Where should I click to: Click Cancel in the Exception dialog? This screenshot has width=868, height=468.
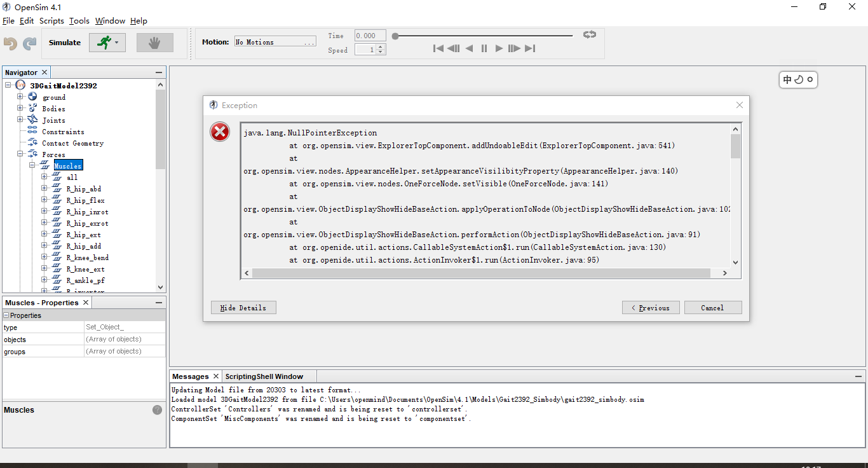click(x=712, y=307)
